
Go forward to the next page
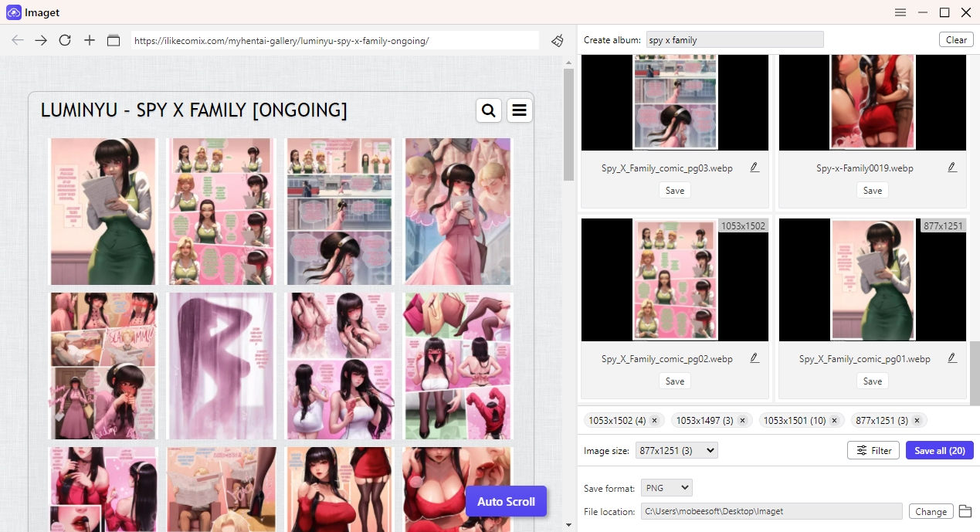point(41,40)
